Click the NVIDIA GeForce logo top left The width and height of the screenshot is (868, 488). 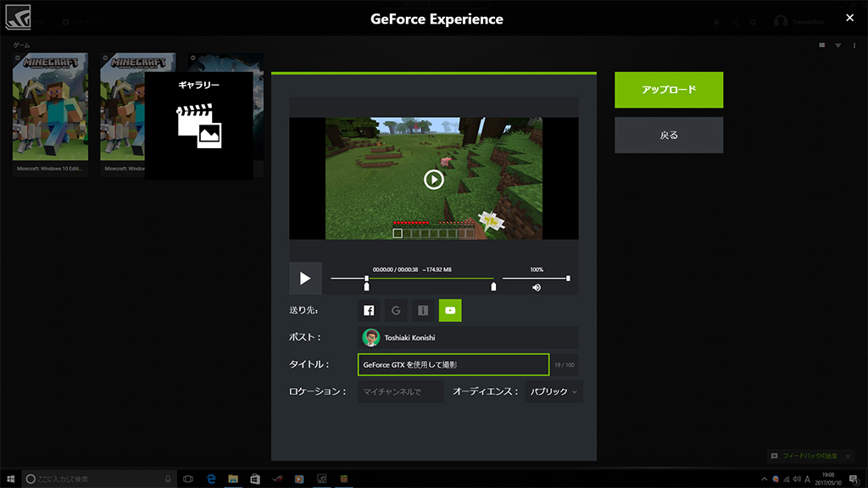(18, 18)
